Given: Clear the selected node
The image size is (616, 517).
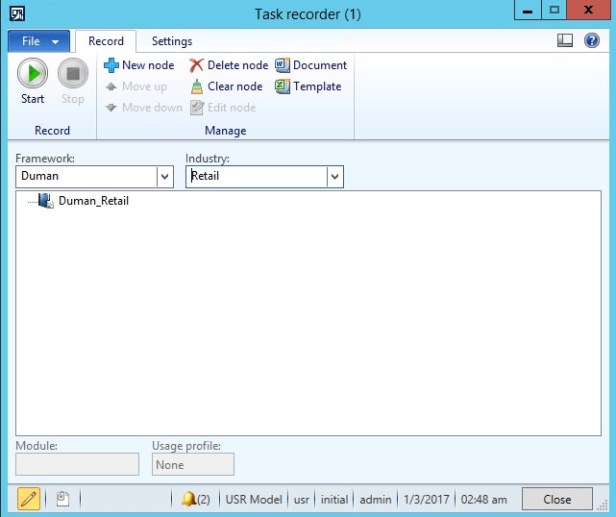Looking at the screenshot, I should click(226, 86).
